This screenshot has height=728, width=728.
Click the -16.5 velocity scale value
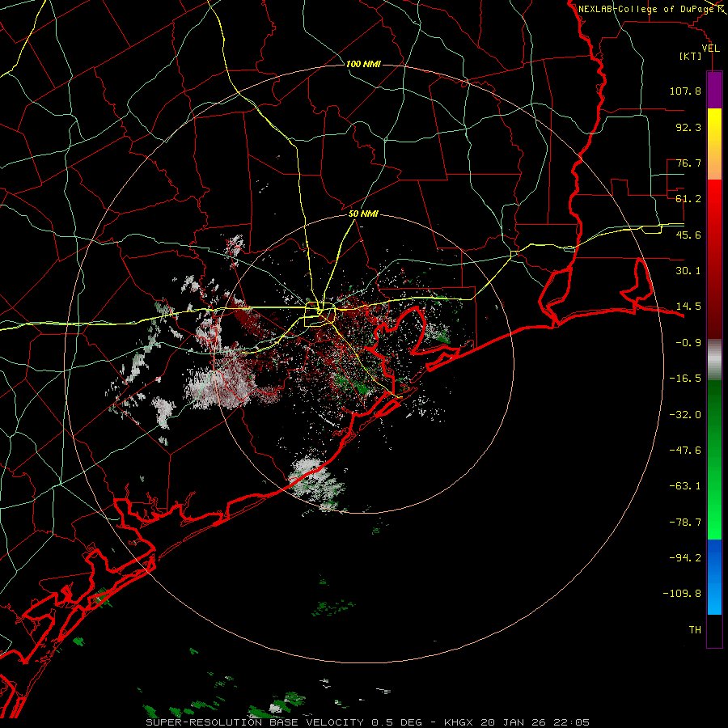pyautogui.click(x=685, y=379)
